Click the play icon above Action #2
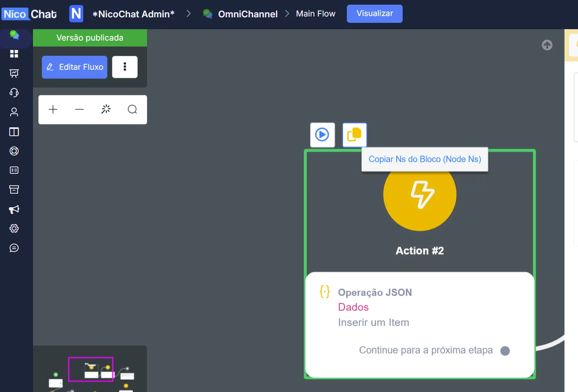 coord(322,135)
